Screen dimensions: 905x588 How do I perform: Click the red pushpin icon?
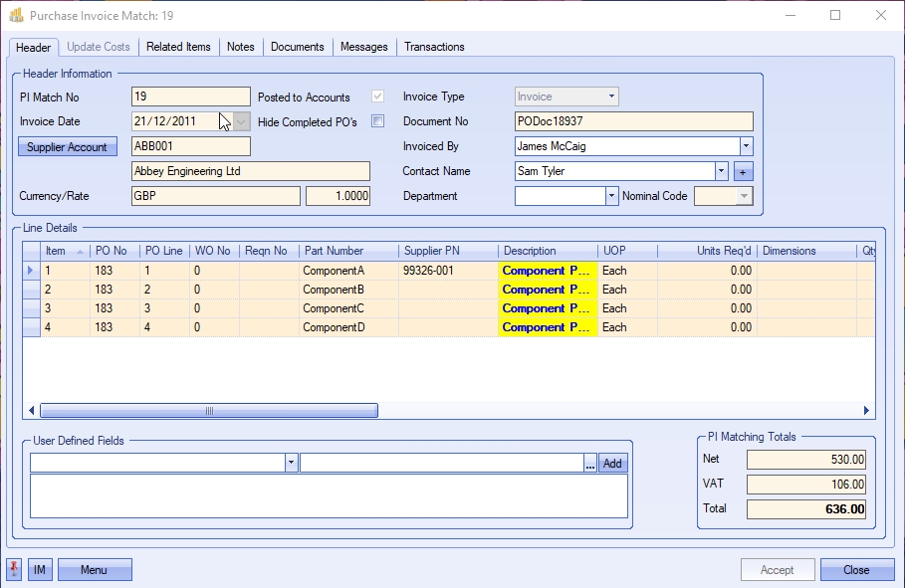point(14,570)
